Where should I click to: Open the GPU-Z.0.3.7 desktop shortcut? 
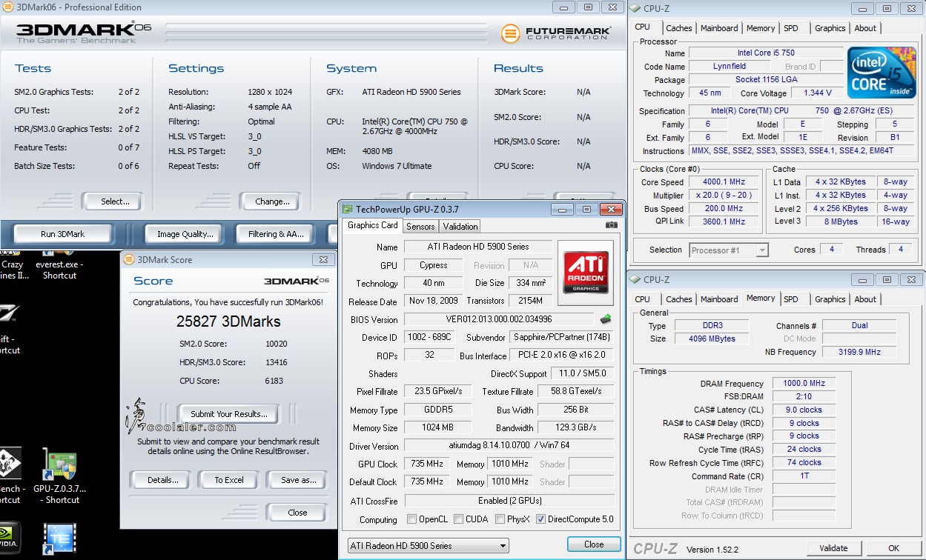(x=61, y=477)
